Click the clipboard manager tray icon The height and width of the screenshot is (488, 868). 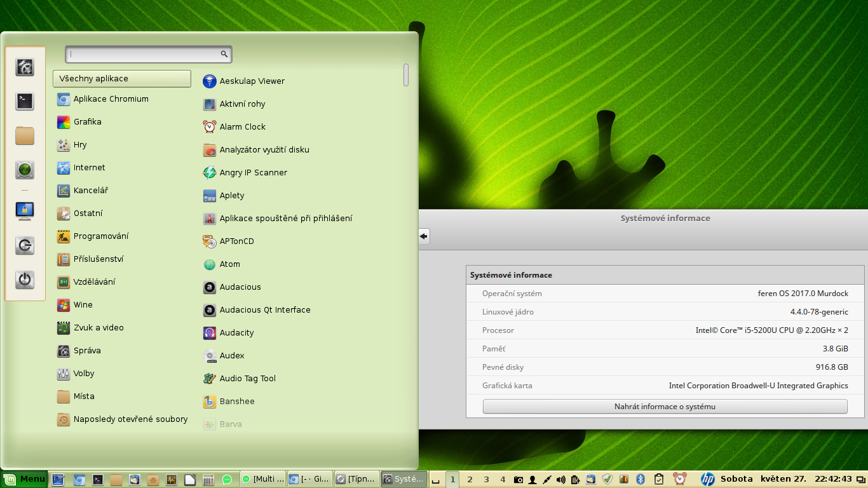pos(660,479)
